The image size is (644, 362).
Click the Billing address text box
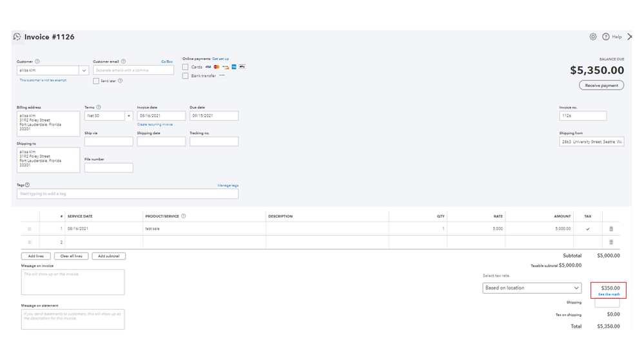click(x=48, y=124)
